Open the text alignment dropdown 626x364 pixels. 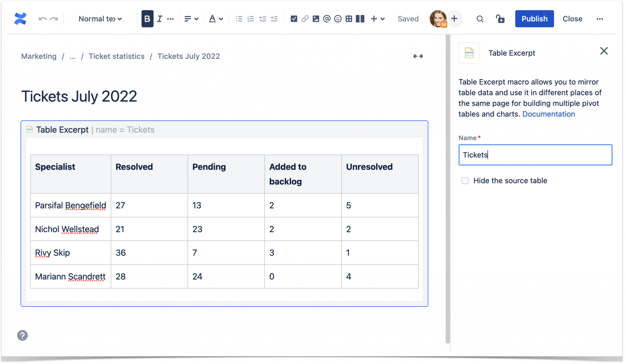tap(190, 19)
